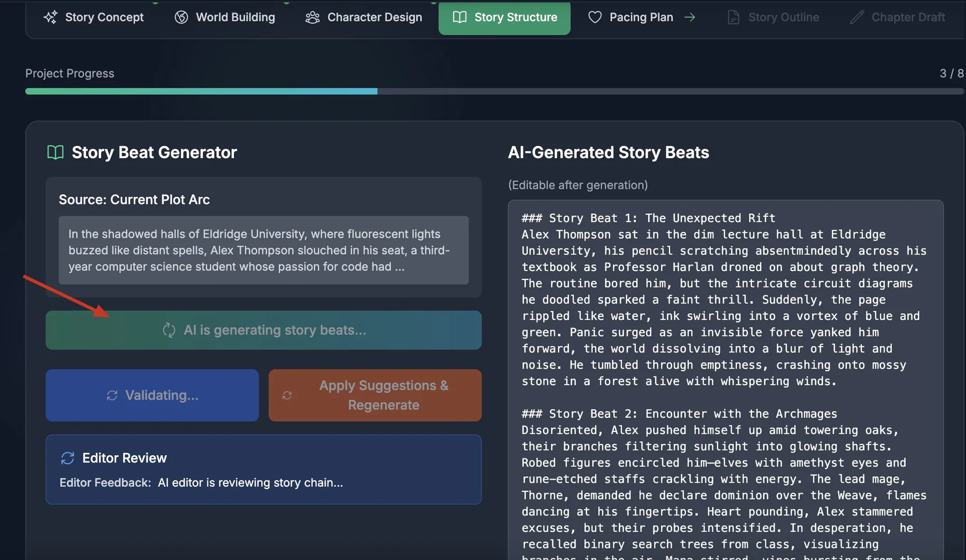
Task: Click the Validating button
Action: pyautogui.click(x=152, y=395)
